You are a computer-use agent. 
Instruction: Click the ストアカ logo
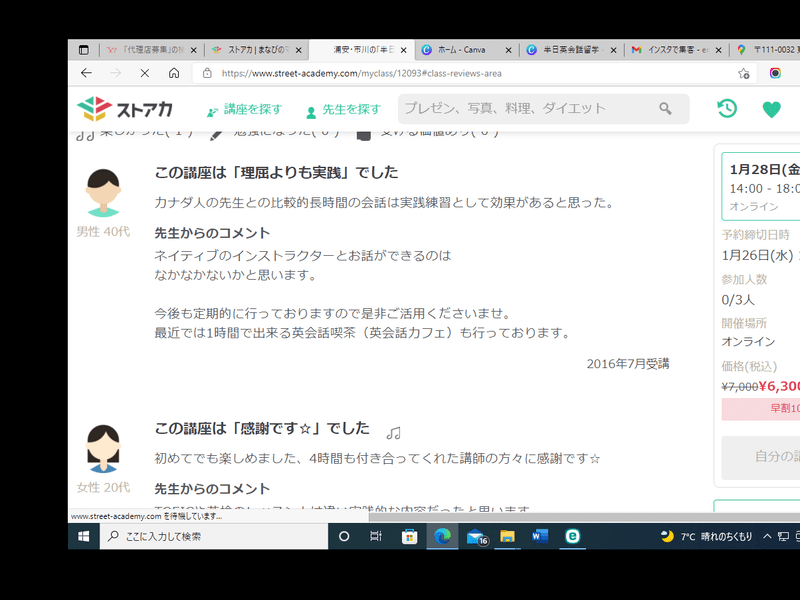pyautogui.click(x=124, y=106)
